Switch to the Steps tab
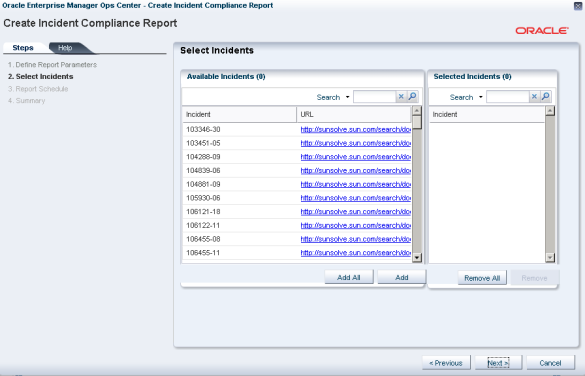The width and height of the screenshot is (585, 376). point(23,48)
